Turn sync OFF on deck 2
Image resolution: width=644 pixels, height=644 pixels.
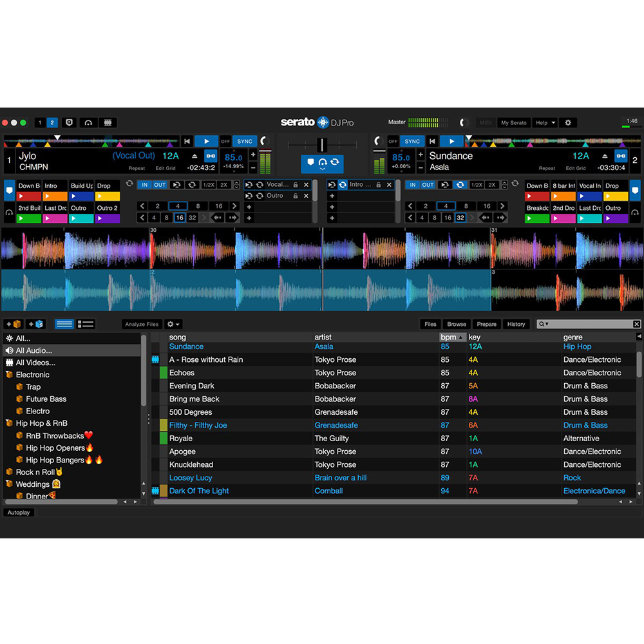[393, 141]
